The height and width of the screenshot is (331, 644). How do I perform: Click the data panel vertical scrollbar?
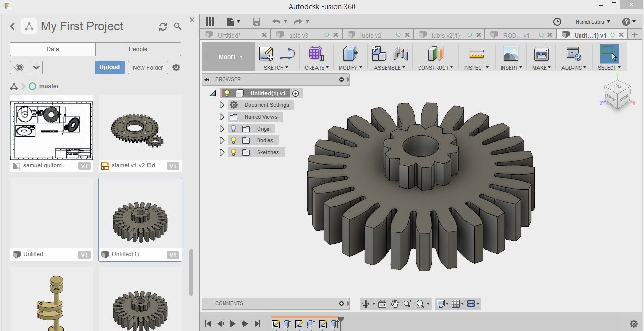pyautogui.click(x=191, y=272)
